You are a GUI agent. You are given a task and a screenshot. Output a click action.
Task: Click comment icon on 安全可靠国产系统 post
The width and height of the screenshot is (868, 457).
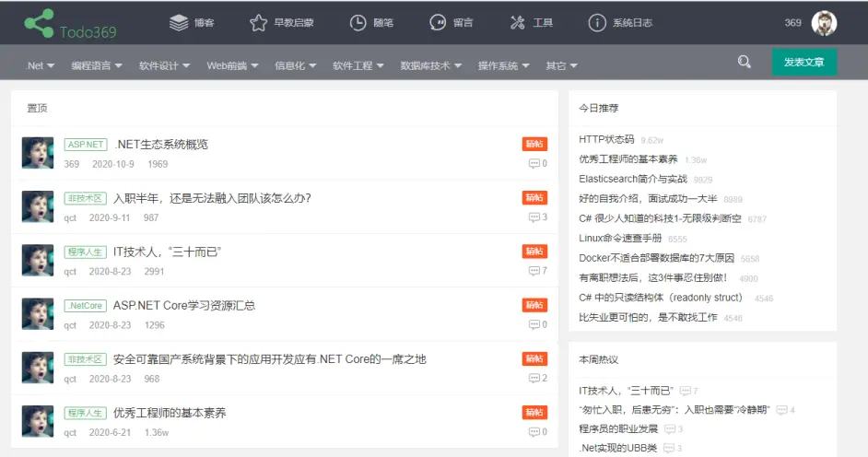(x=534, y=378)
